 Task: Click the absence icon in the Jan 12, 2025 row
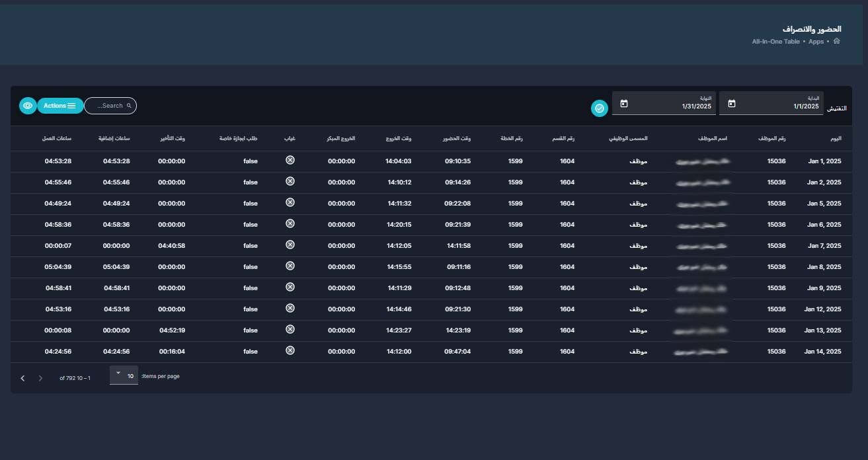click(x=290, y=308)
